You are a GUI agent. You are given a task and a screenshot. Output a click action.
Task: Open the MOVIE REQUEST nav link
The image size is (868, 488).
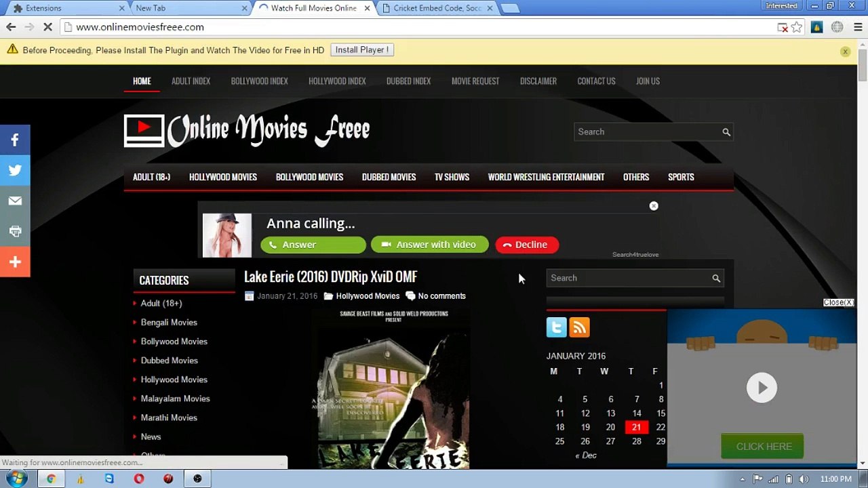coord(475,81)
